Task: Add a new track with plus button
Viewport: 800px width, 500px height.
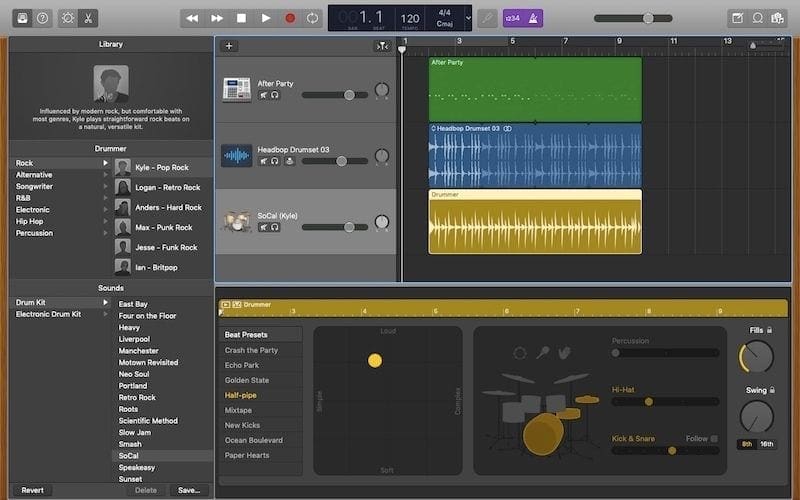Action: tap(229, 46)
